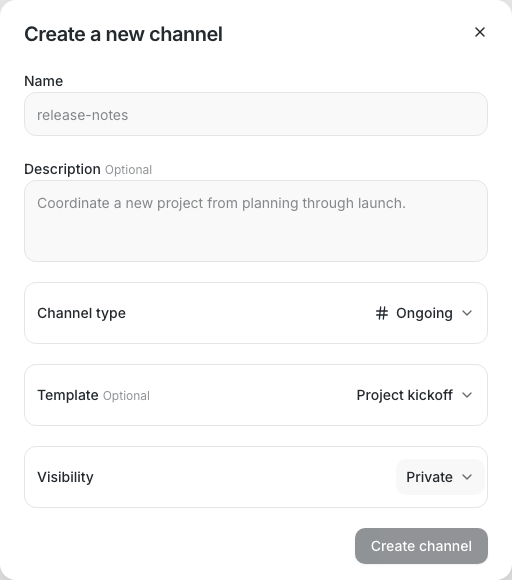Click the Template label text

[x=68, y=395]
